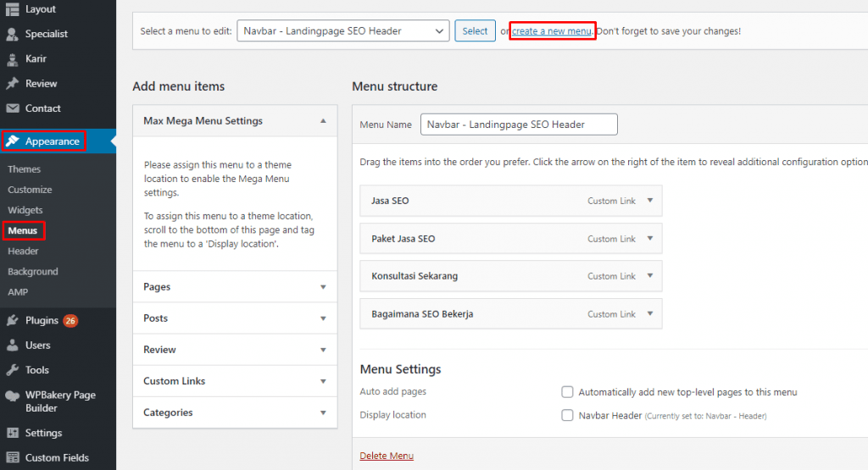Click the Menu Name text field

coord(519,124)
